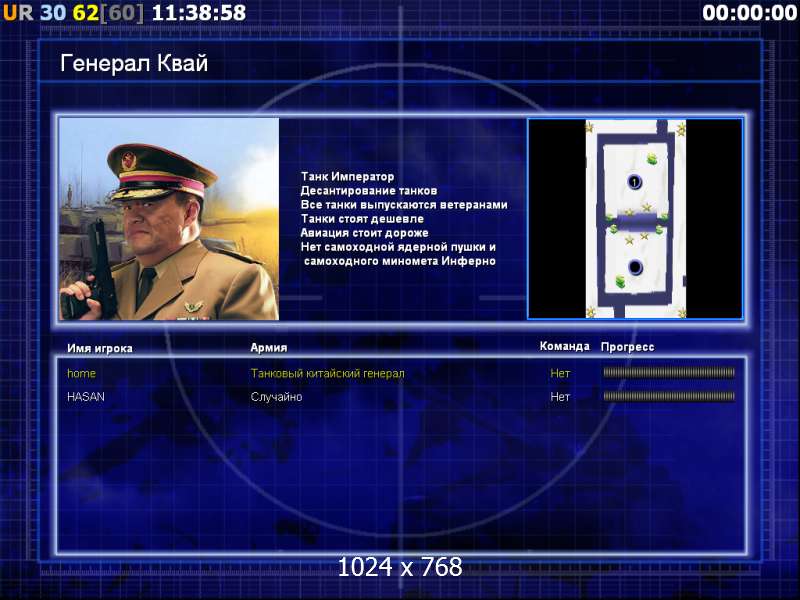Viewport: 800px width, 600px height.
Task: Select start position marker 1 on map
Action: pos(634,182)
